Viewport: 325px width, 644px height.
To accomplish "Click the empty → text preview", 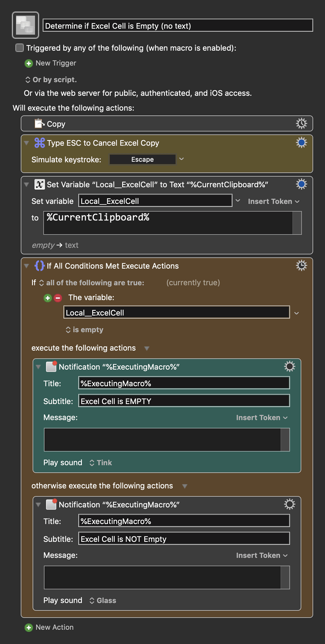I will [x=55, y=245].
